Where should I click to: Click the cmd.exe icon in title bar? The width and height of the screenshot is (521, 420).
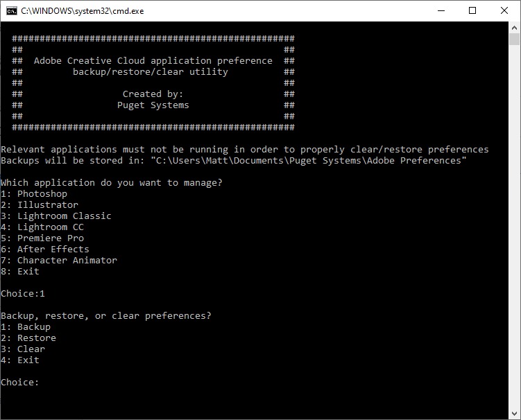(x=12, y=10)
